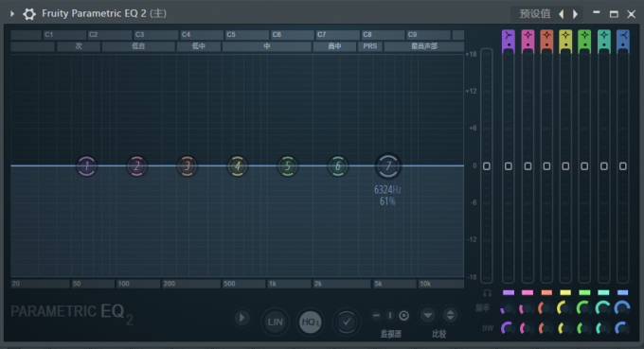Select band 3 node on the EQ curve

[x=188, y=166]
